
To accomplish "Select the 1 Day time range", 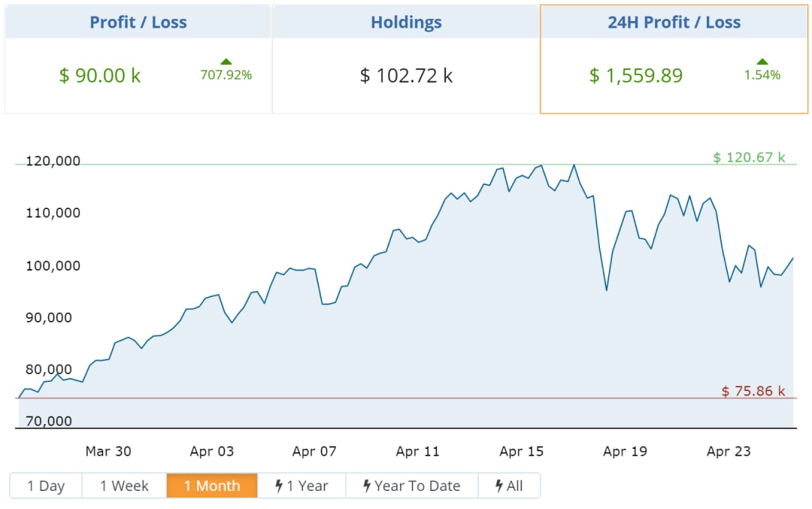I will click(46, 486).
